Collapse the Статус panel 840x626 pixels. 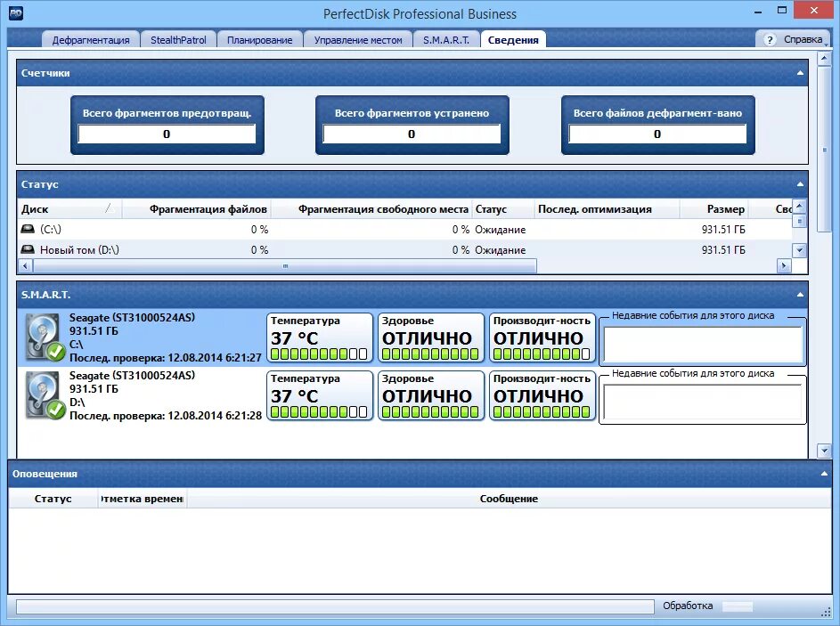(x=800, y=184)
